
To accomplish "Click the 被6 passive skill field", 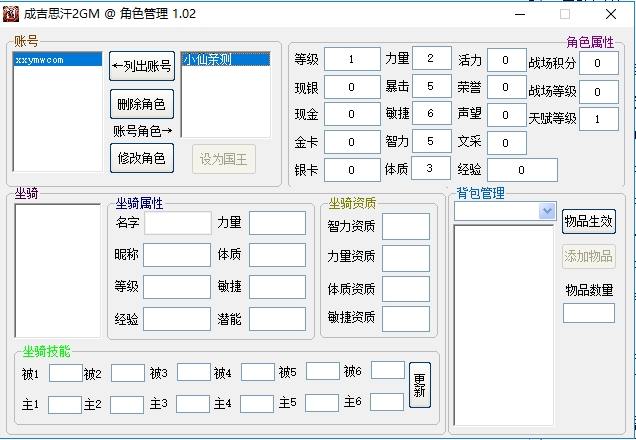I will [x=388, y=370].
